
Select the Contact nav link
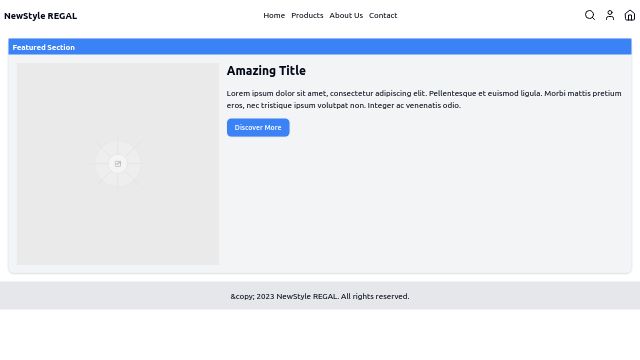[x=383, y=16]
